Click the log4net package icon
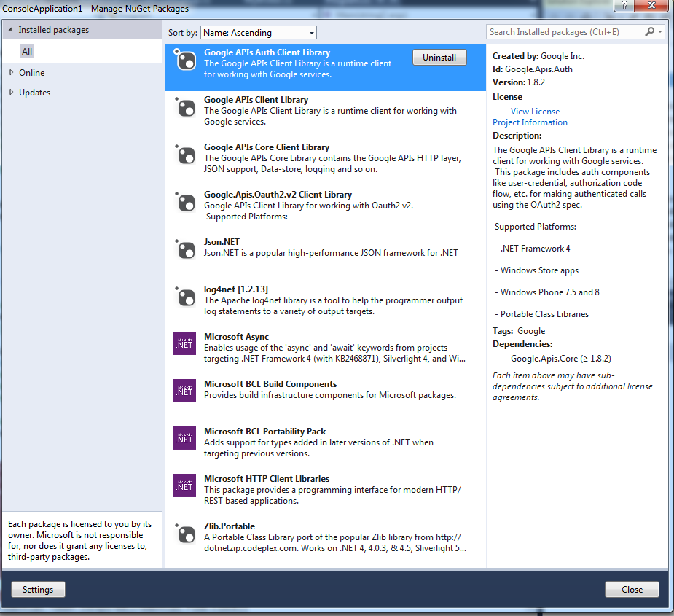674x616 pixels. [x=185, y=296]
